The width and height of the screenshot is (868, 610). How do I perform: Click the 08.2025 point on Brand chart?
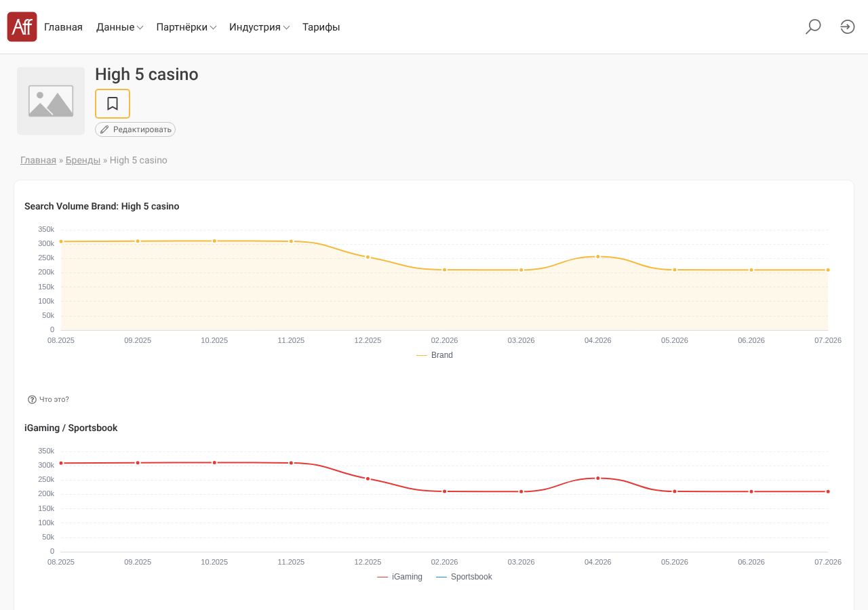tap(61, 241)
